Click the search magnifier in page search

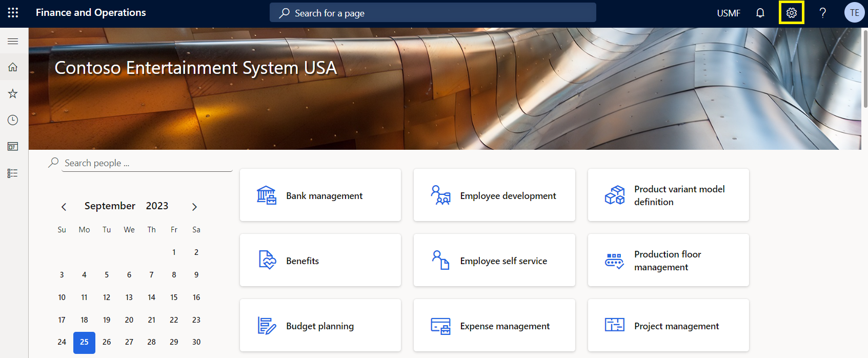click(x=285, y=13)
